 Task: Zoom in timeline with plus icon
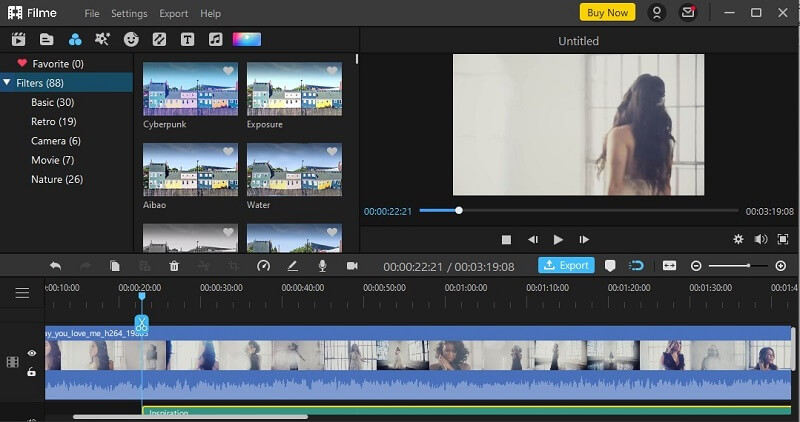coord(781,266)
